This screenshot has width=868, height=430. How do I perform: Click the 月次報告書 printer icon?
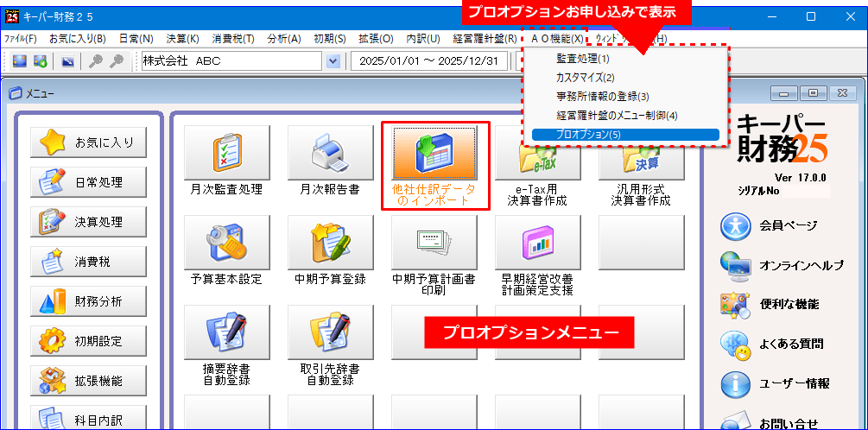(331, 152)
